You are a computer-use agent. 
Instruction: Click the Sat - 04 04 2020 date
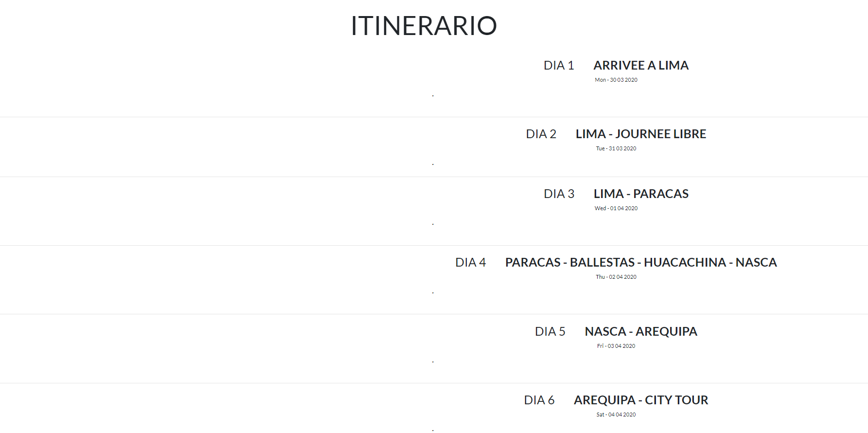point(616,415)
